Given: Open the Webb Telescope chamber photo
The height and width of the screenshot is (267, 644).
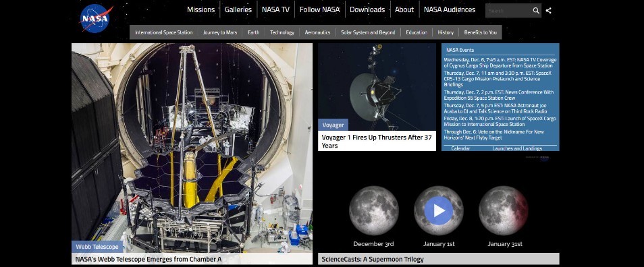Looking at the screenshot, I should coord(192,148).
